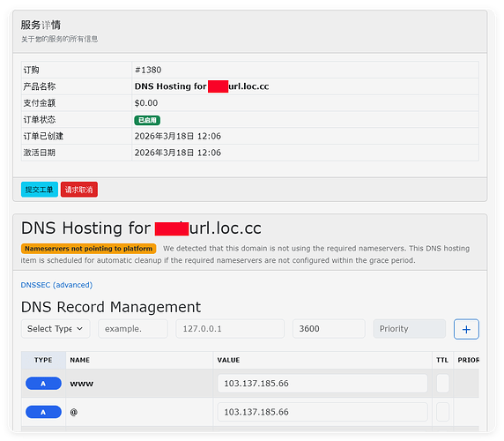
Task: Click the A type badge for @ record
Action: pyautogui.click(x=43, y=412)
